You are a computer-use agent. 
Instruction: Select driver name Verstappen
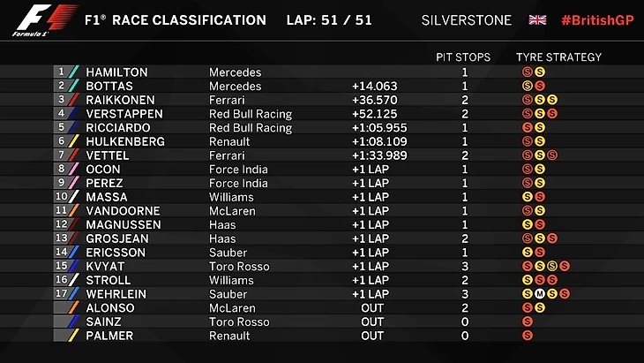[124, 114]
